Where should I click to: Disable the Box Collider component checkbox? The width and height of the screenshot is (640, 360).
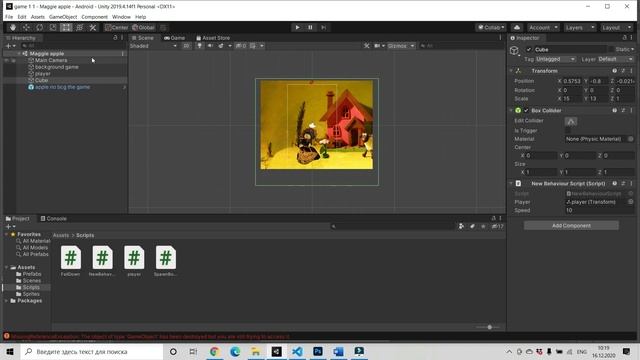click(x=526, y=110)
